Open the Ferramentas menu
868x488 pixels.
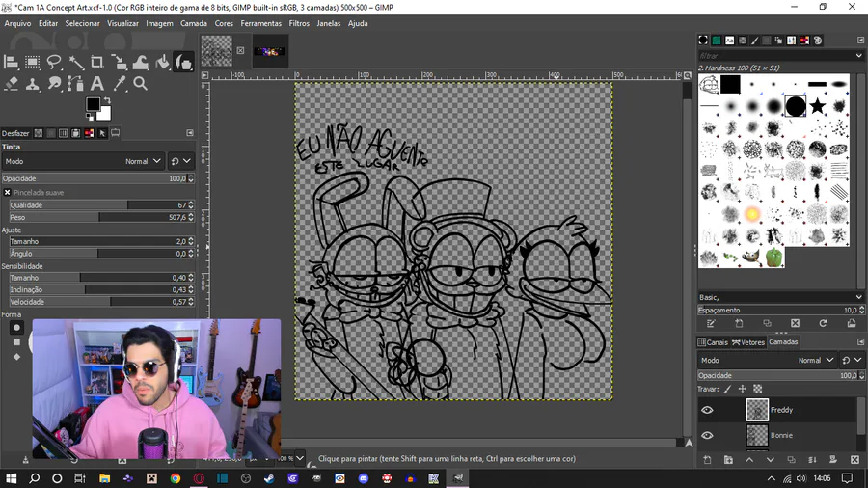point(260,23)
